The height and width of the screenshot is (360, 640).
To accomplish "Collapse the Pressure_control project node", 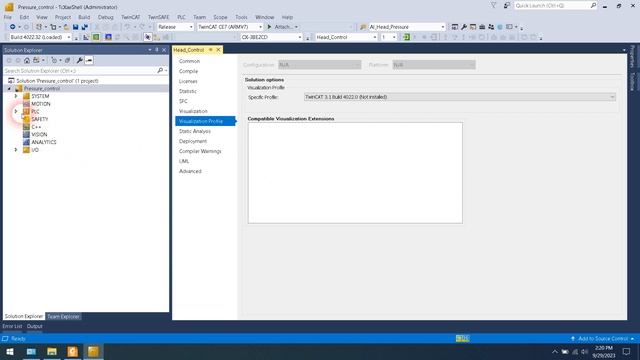I will [x=9, y=89].
